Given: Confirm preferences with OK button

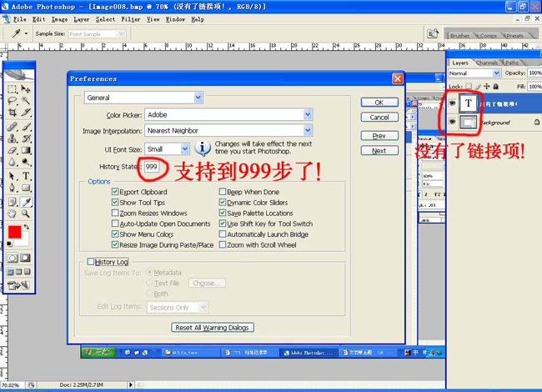Looking at the screenshot, I should click(x=379, y=103).
